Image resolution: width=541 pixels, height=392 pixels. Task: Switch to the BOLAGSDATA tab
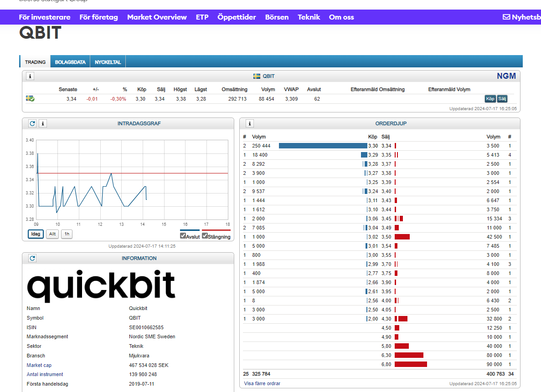coord(70,62)
